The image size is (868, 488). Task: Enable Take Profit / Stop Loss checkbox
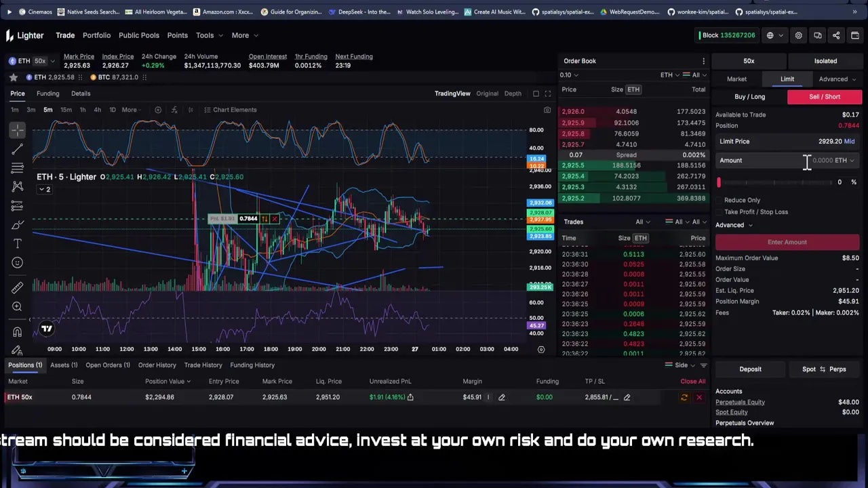[x=719, y=212]
